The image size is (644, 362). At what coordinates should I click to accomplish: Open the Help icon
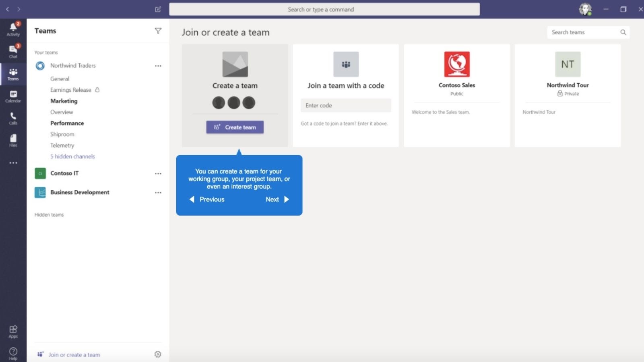(13, 354)
